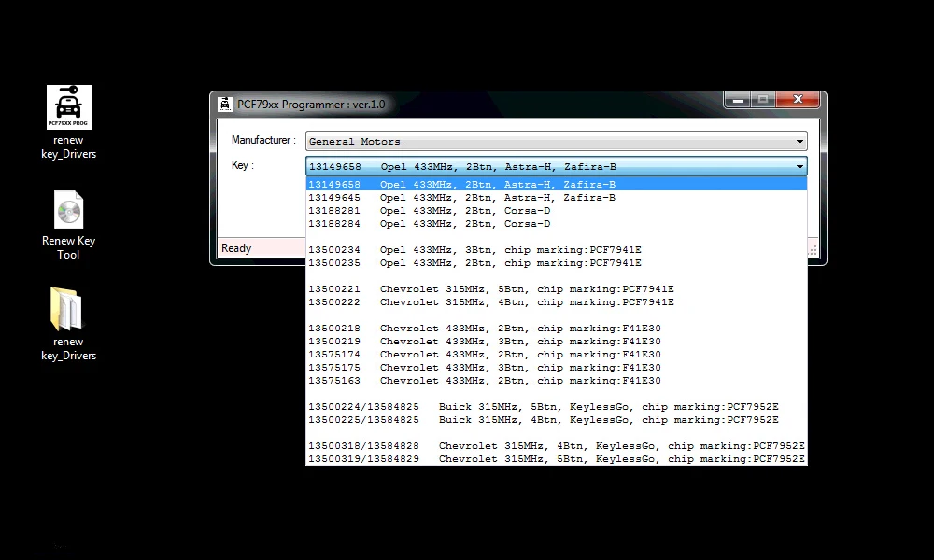The width and height of the screenshot is (934, 560).
Task: Select key 13500221 Chevrolet 315MHz 5Btn
Action: pyautogui.click(x=557, y=289)
